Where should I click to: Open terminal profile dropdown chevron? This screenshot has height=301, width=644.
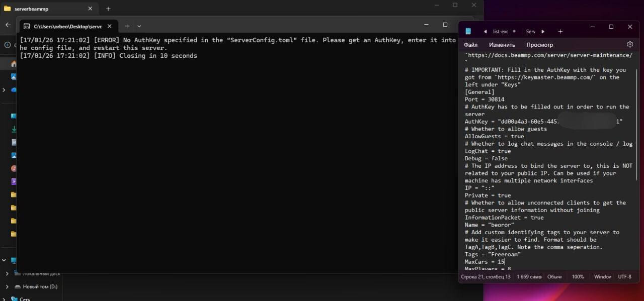139,26
